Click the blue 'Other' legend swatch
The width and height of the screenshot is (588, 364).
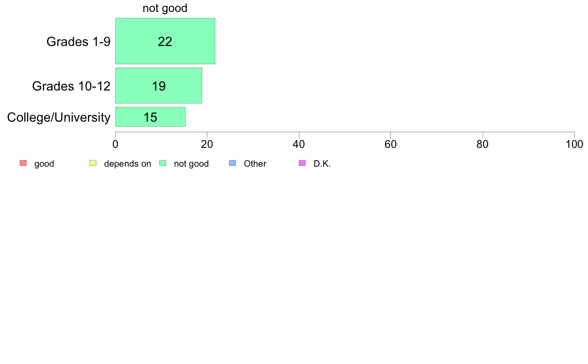point(233,163)
